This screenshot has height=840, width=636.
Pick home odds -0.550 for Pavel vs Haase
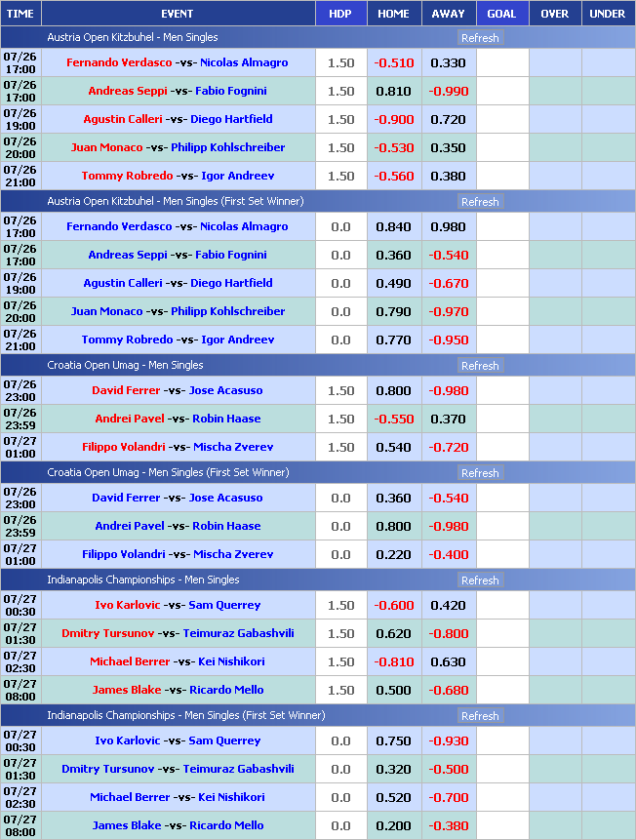(393, 419)
